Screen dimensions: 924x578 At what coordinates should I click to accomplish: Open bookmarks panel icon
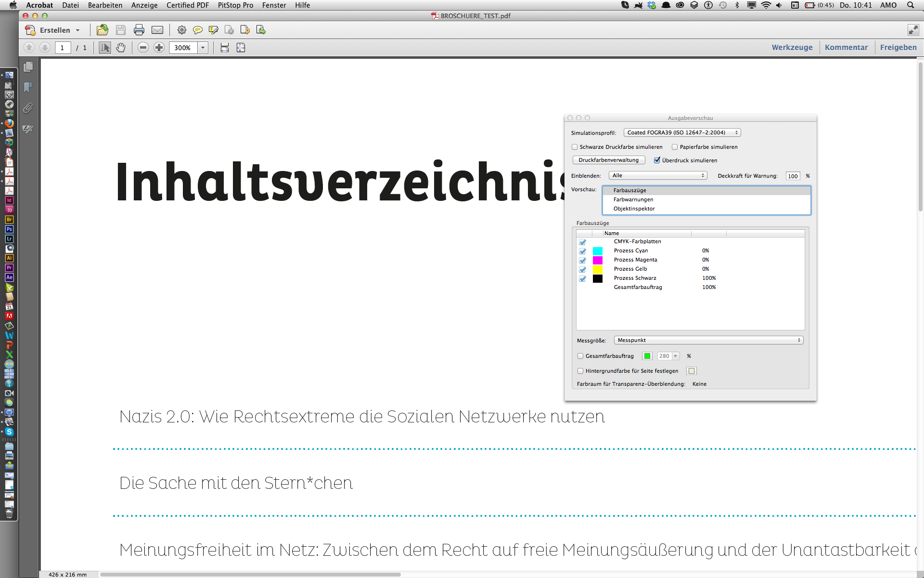tap(28, 87)
